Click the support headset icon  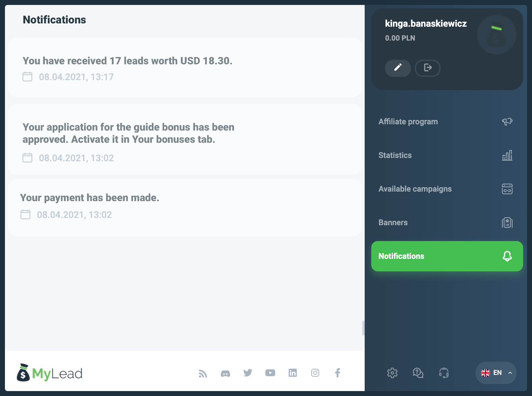(x=444, y=373)
